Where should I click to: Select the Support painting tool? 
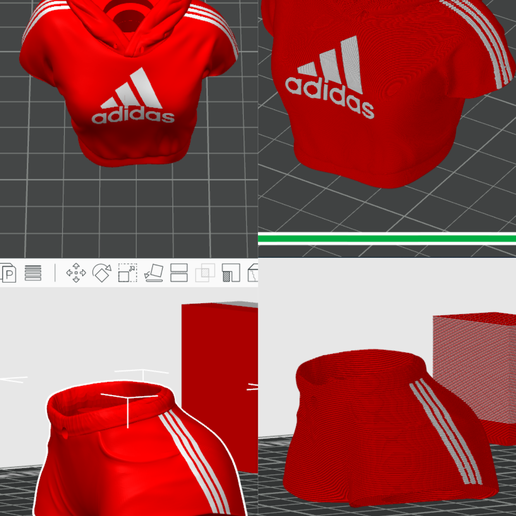(x=231, y=273)
